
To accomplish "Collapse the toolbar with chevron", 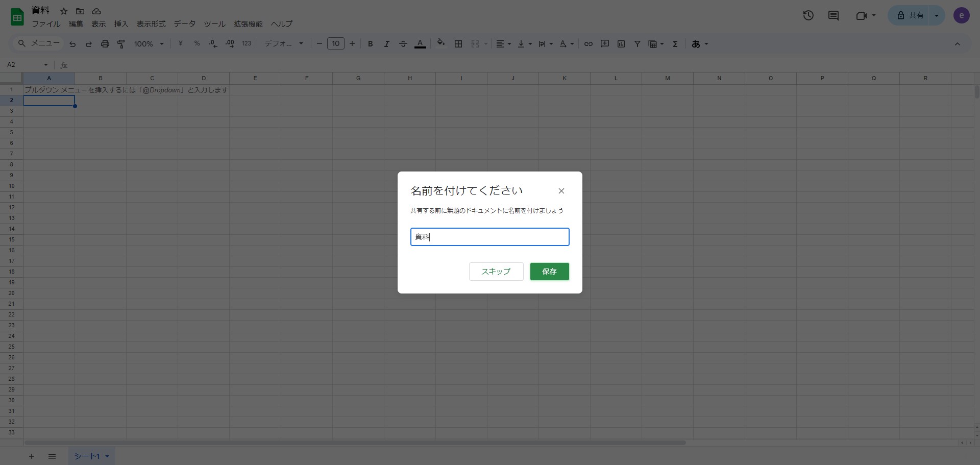I will [x=958, y=44].
